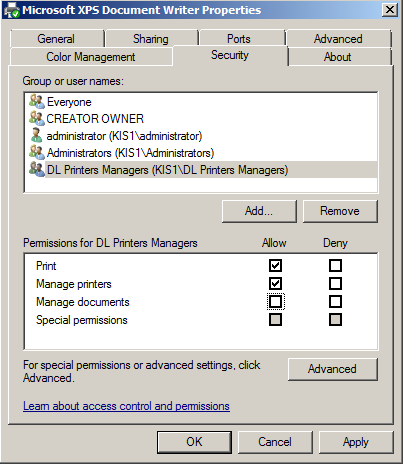Viewport: 403px width, 464px height.
Task: Check Allow for Manage documents
Action: pos(275,302)
